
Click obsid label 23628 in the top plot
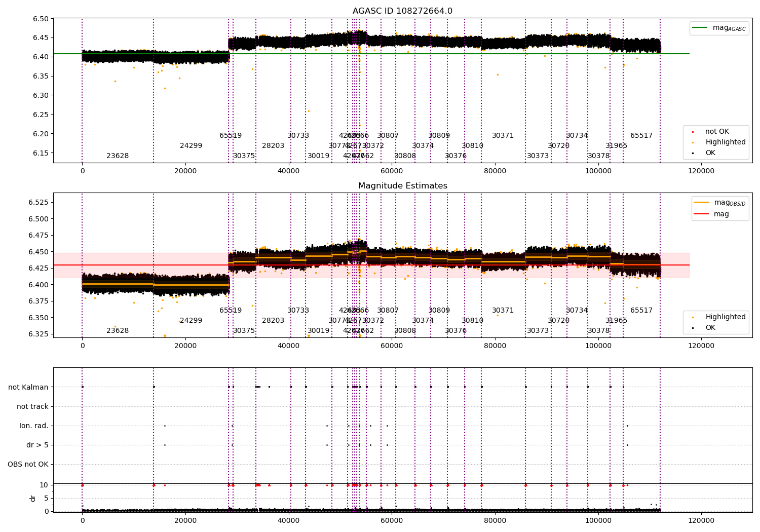click(x=118, y=156)
